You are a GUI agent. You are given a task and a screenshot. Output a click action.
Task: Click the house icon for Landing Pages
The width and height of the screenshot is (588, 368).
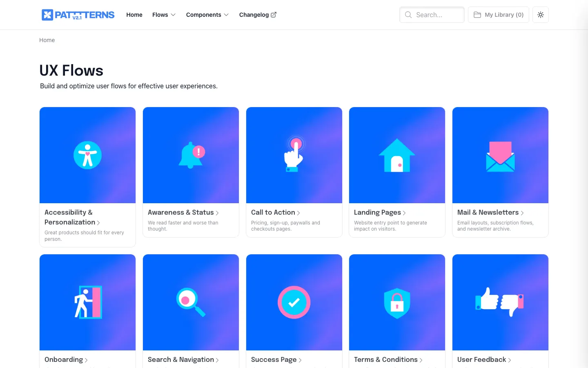tap(397, 155)
